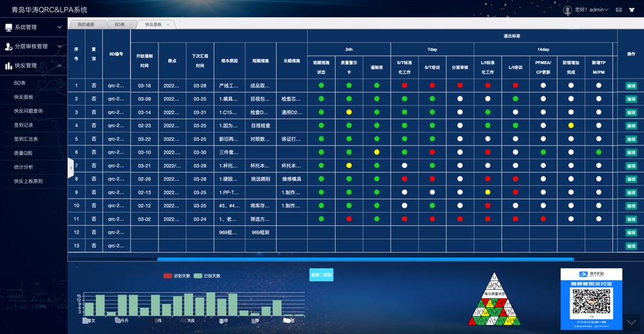Click the 快反管理 bar chart icon

click(x=8, y=66)
